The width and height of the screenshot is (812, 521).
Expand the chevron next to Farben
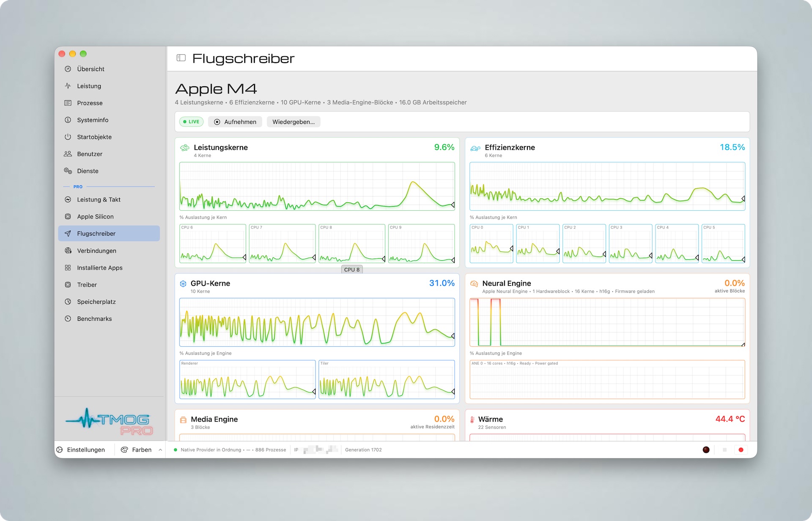coord(160,449)
